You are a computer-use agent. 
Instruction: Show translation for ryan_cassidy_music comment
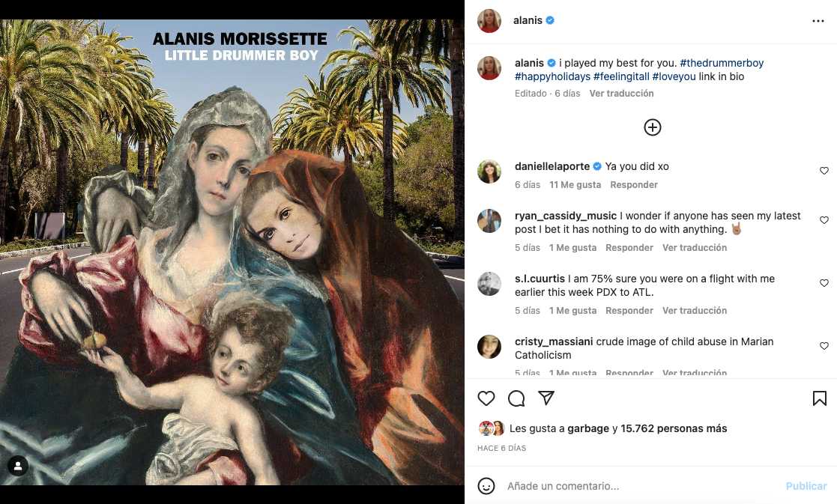694,247
